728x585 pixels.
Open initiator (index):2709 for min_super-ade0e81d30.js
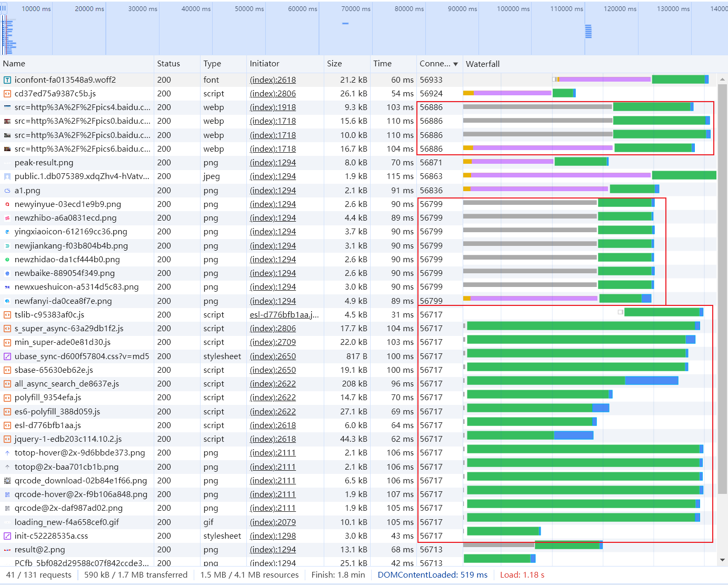click(x=273, y=342)
